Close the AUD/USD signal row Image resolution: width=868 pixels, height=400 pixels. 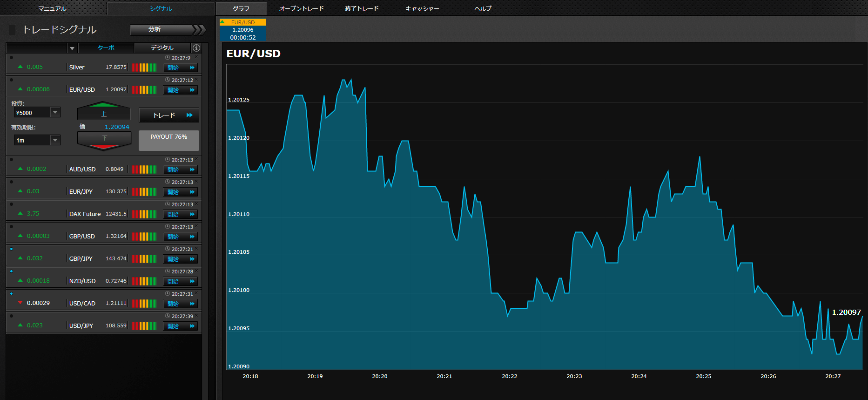[x=196, y=159]
